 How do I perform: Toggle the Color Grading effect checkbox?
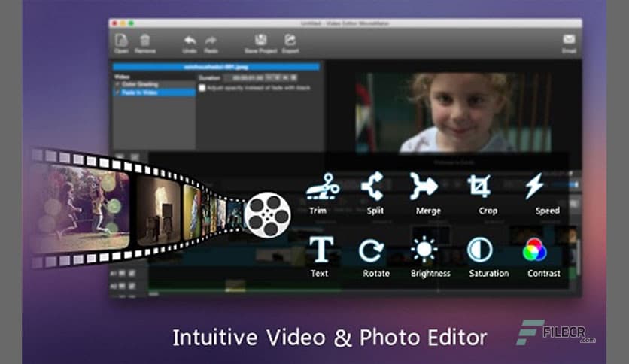(117, 84)
